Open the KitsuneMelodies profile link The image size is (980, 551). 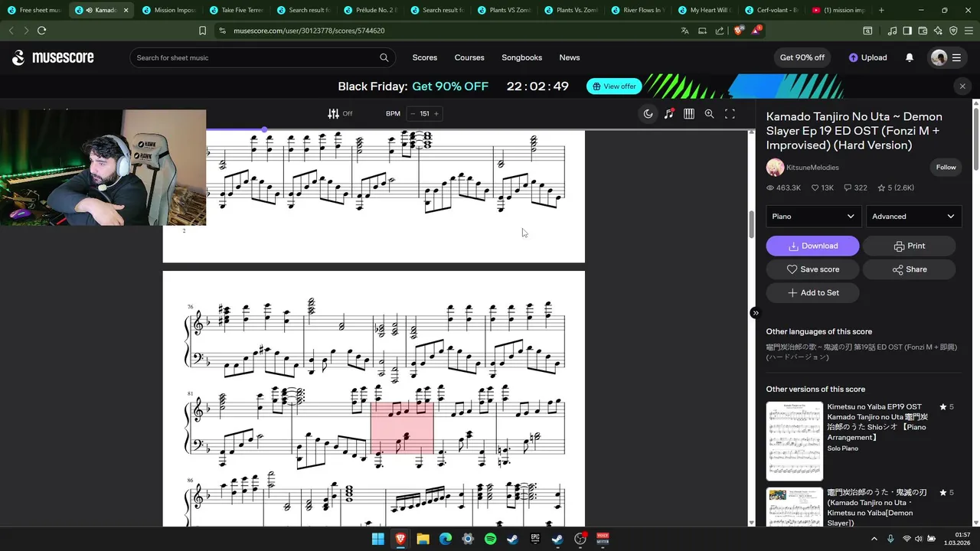tap(812, 168)
